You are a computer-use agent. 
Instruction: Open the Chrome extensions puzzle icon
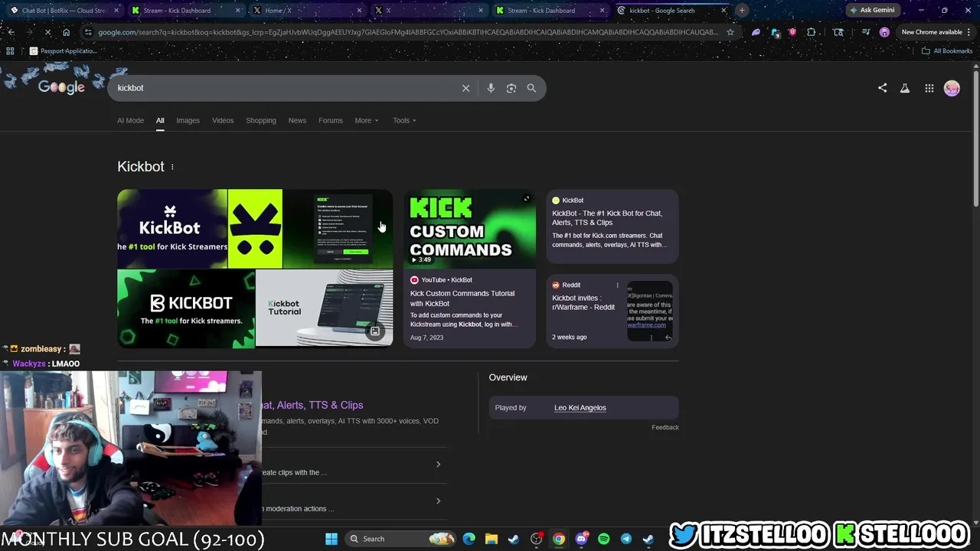click(x=812, y=32)
